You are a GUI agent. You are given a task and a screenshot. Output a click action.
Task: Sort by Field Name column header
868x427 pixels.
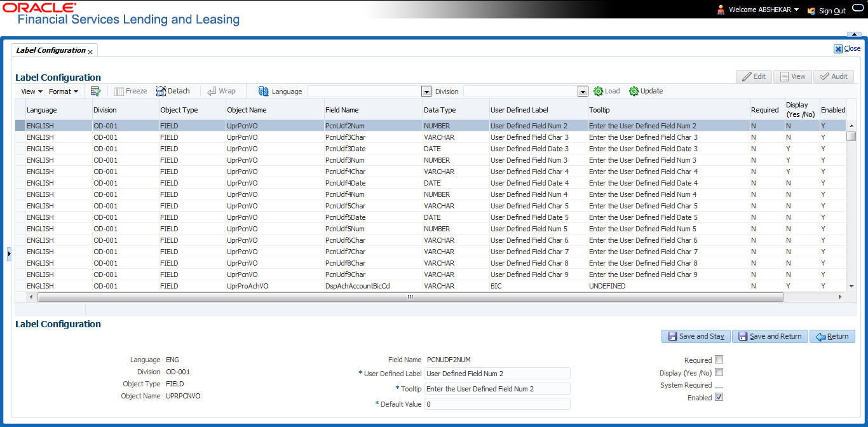click(x=373, y=110)
